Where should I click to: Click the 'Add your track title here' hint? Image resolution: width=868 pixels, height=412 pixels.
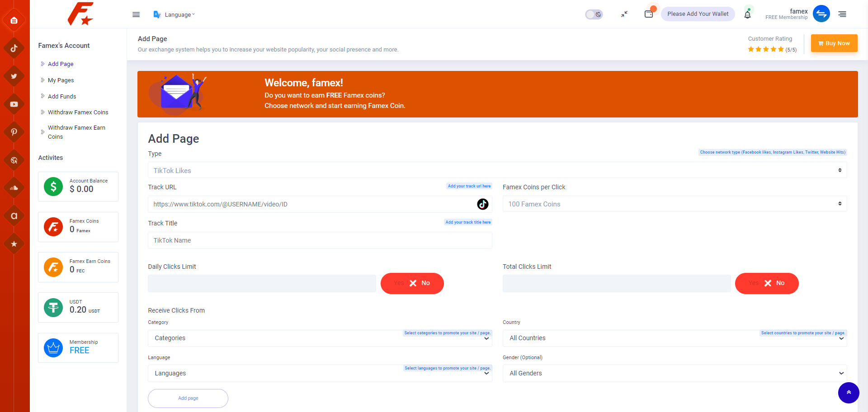coord(468,222)
